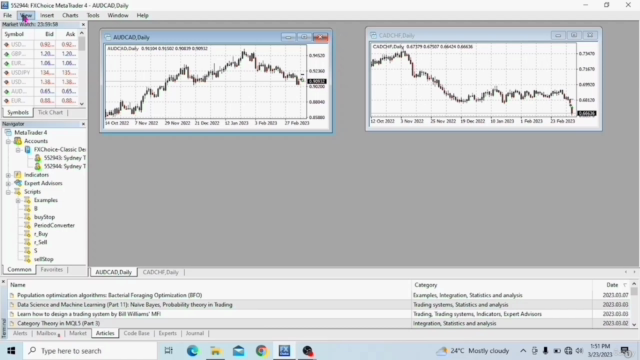Image resolution: width=640 pixels, height=360 pixels.
Task: Open the Charts menu
Action: (x=70, y=16)
